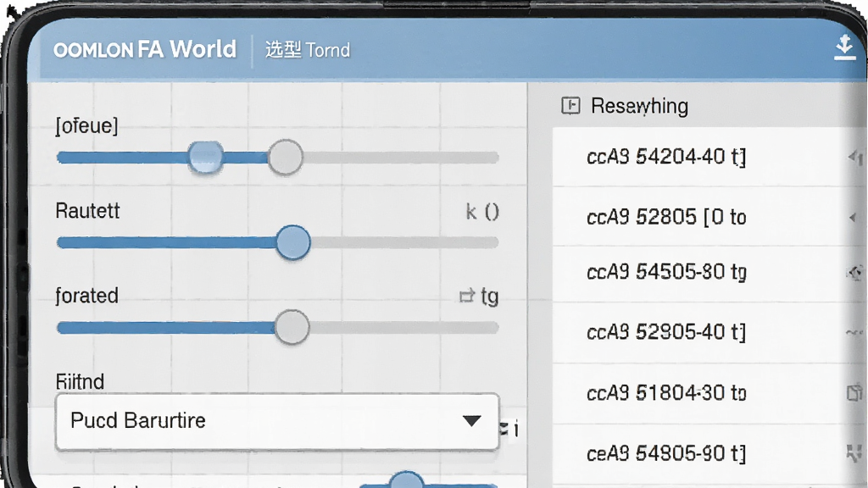Click the small arrow icon next to tg
Image resolution: width=868 pixels, height=488 pixels.
click(467, 296)
